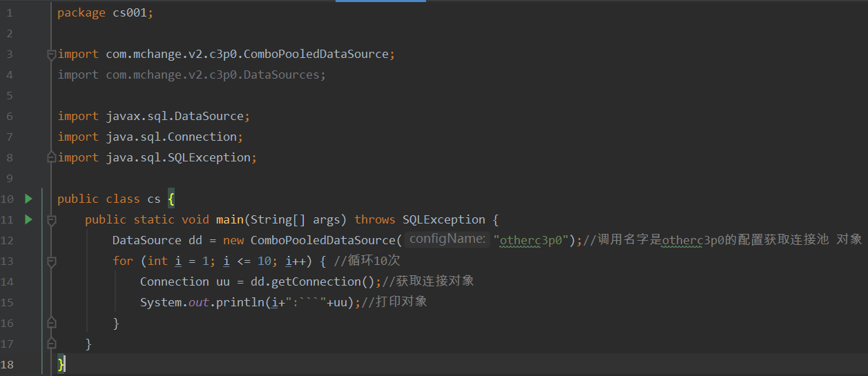Click the for loop closing fold marker
This screenshot has width=868, height=376.
(x=51, y=323)
